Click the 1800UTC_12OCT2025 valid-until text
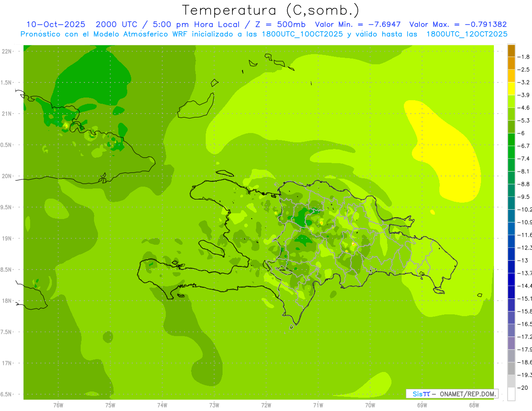 click(466, 34)
